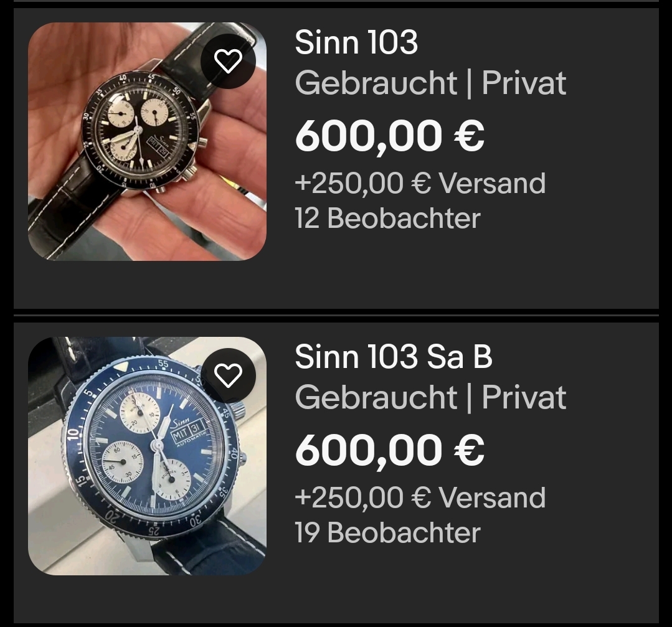The width and height of the screenshot is (672, 627).
Task: Favorite the black Sinn 103 with heart icon
Action: pos(228,61)
